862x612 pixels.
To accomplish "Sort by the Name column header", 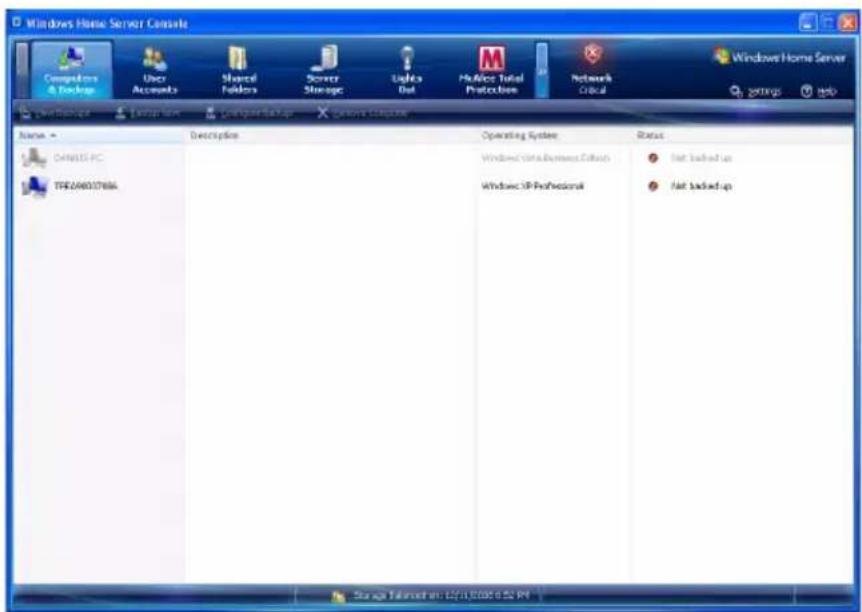I will (99, 135).
